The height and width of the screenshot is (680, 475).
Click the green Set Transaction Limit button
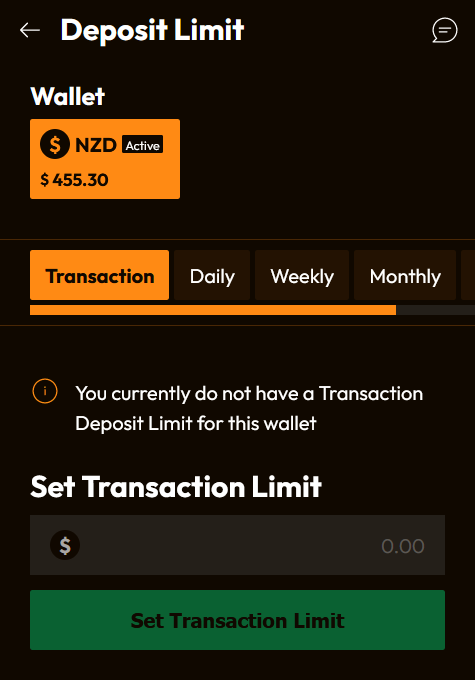(237, 620)
